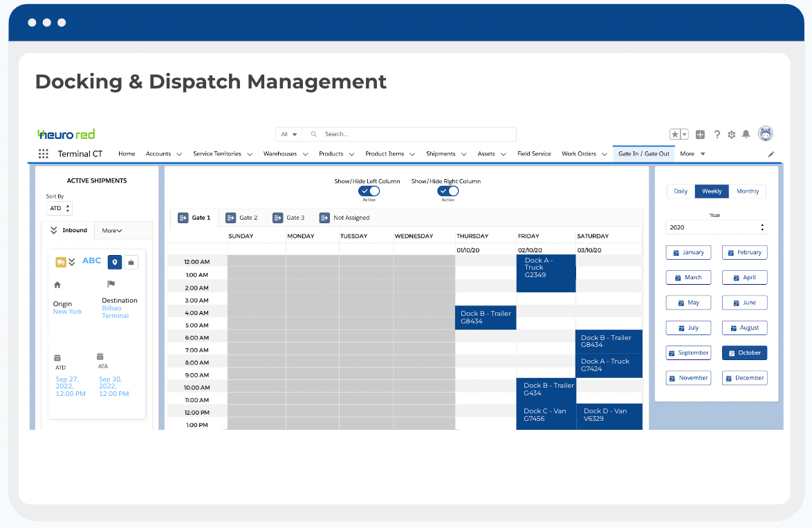Open the Year 2020 dropdown

(716, 227)
